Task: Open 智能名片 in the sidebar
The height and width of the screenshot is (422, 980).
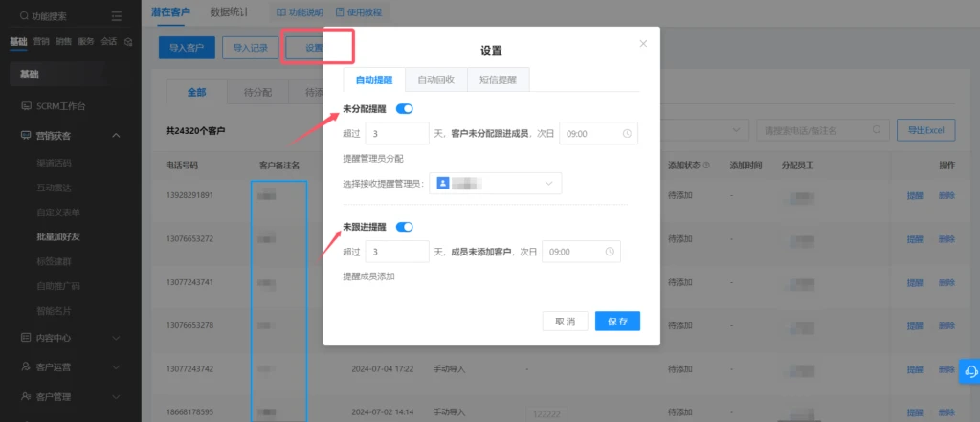Action: coord(54,311)
